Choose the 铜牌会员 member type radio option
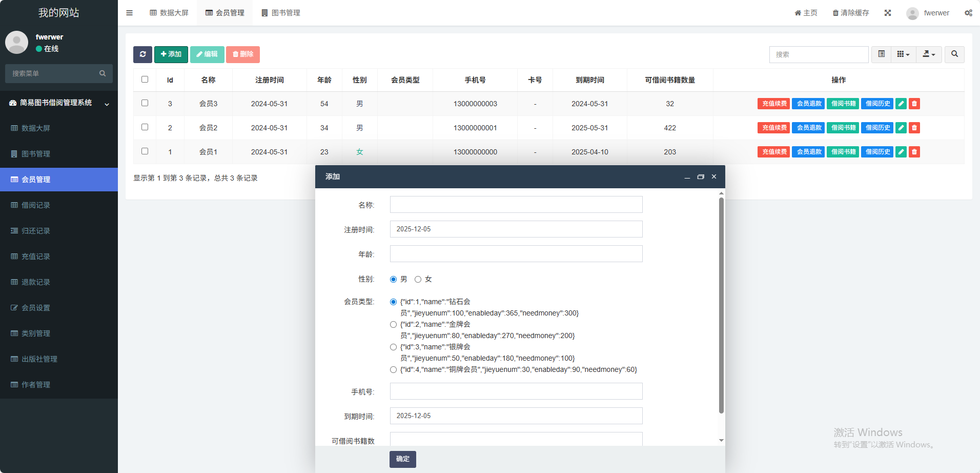The height and width of the screenshot is (473, 980). [393, 370]
